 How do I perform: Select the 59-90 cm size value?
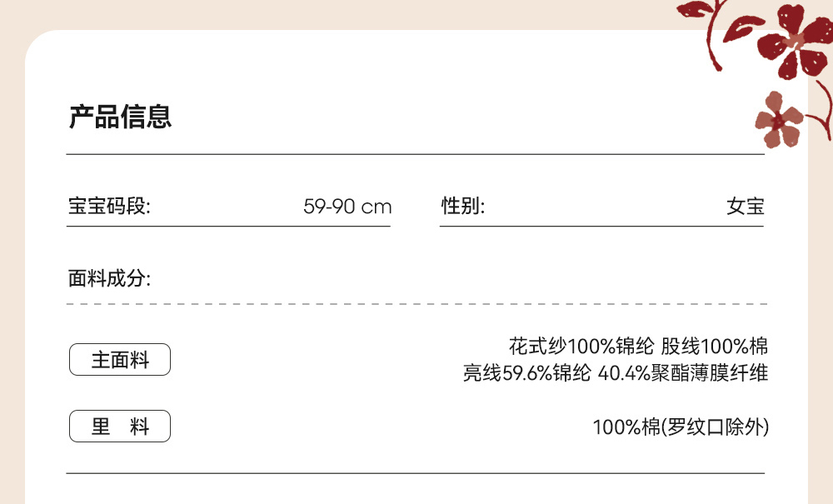point(347,207)
